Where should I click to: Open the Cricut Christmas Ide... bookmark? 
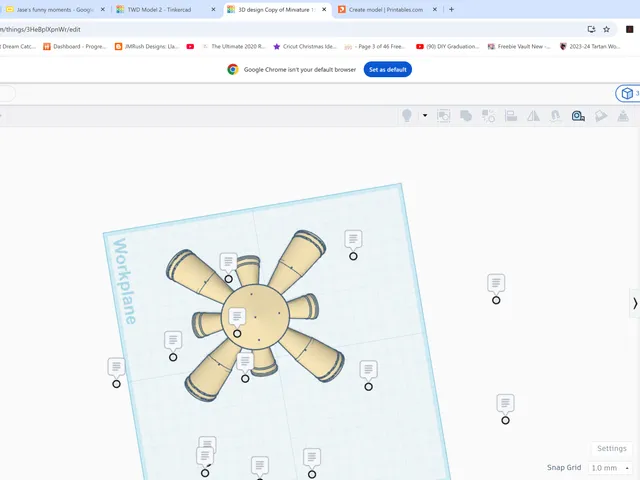coord(305,47)
